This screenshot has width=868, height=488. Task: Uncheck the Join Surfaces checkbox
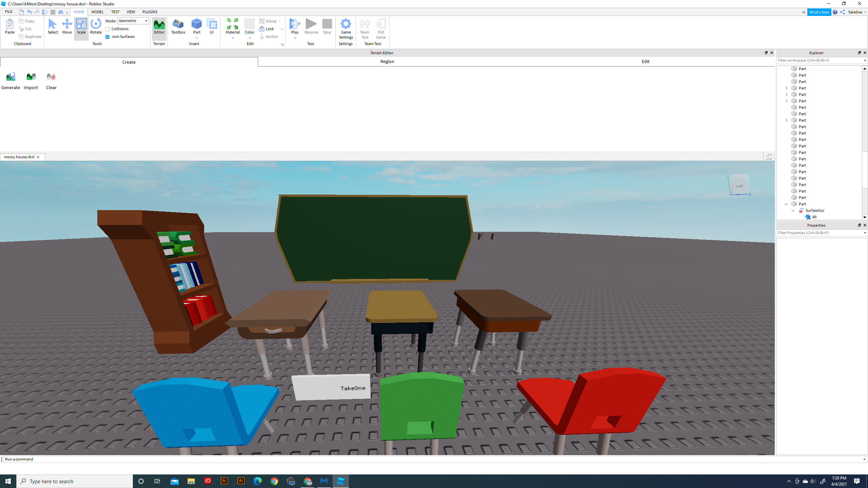(x=107, y=37)
